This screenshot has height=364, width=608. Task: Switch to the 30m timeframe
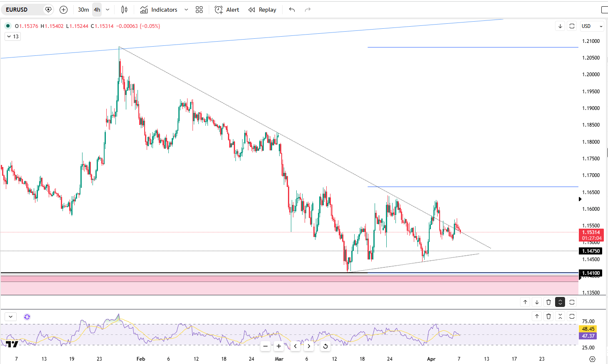(83, 10)
